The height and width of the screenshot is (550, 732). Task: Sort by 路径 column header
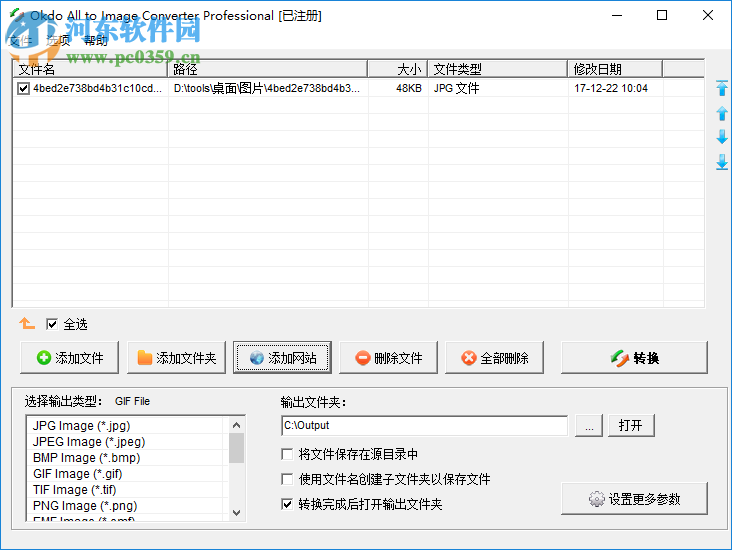[267, 69]
